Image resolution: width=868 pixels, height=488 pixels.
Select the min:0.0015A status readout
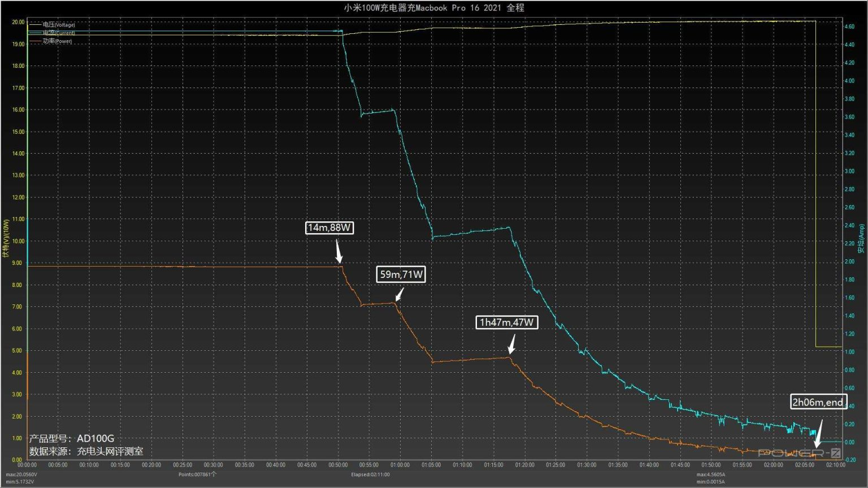coord(711,482)
